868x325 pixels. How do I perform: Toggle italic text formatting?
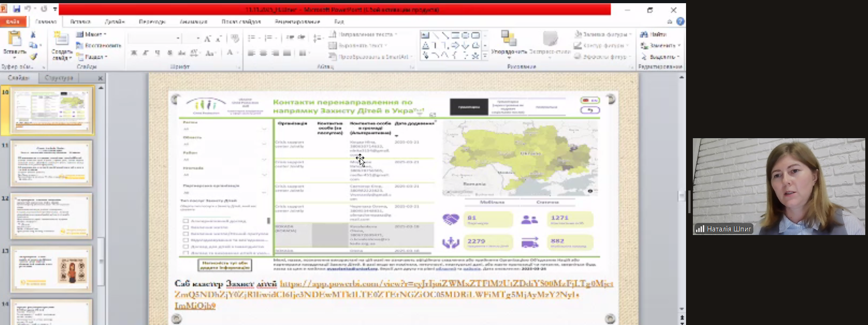(146, 53)
